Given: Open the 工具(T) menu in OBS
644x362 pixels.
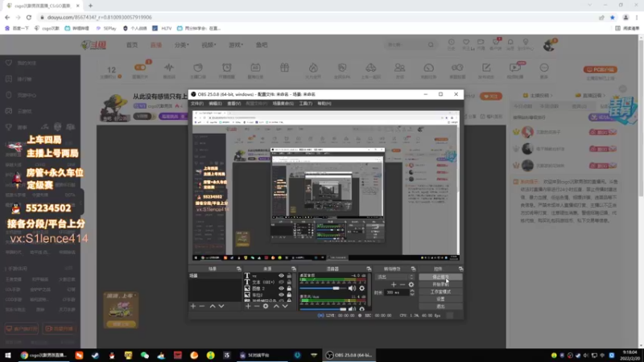Looking at the screenshot, I should pos(305,104).
